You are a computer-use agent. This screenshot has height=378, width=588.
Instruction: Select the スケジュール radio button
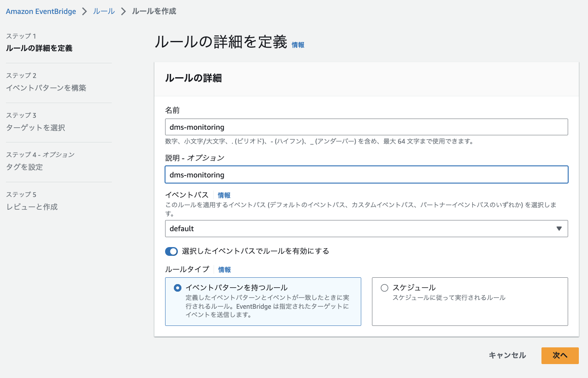coord(384,288)
